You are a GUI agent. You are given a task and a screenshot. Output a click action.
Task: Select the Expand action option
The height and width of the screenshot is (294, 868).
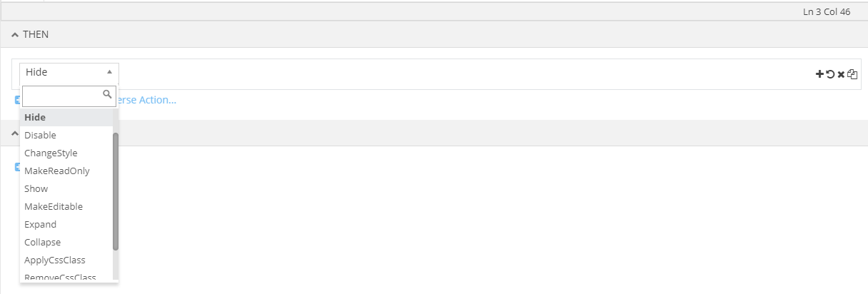pos(40,224)
